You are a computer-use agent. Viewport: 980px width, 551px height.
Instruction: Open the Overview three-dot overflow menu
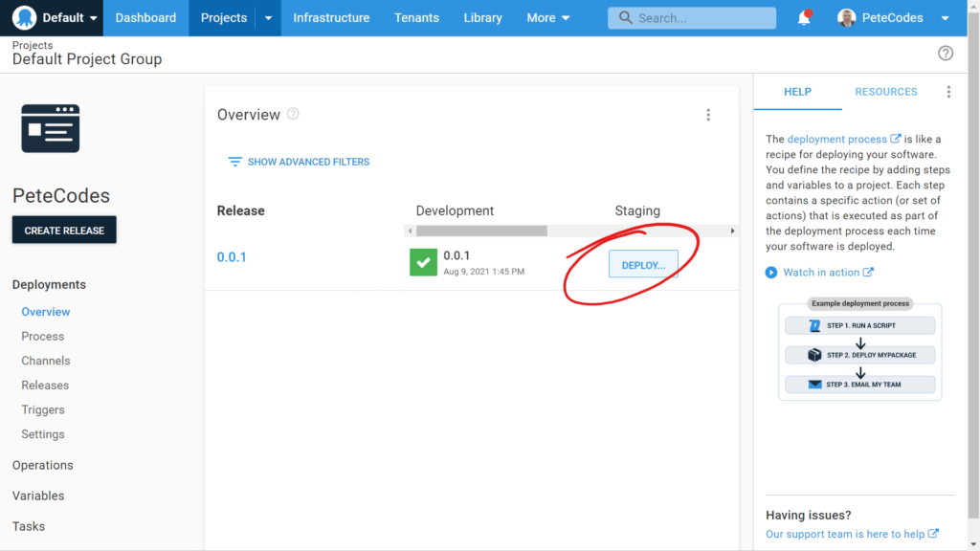point(708,115)
